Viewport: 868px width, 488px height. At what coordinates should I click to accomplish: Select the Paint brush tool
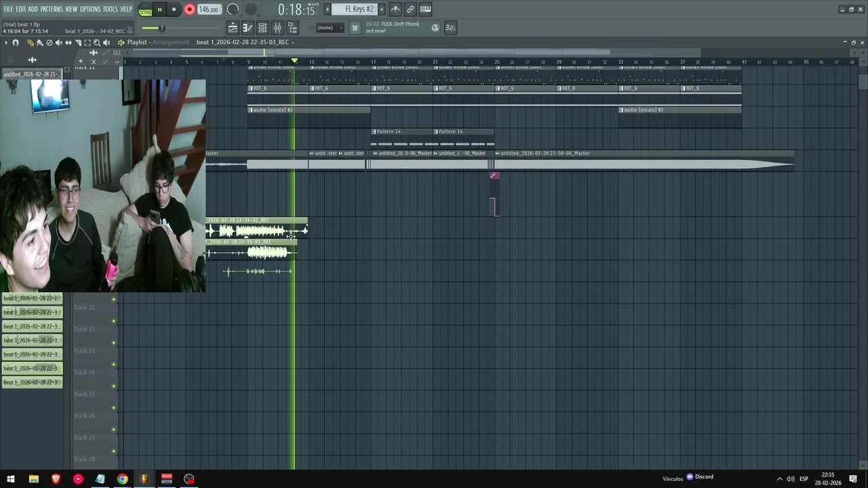(x=39, y=42)
